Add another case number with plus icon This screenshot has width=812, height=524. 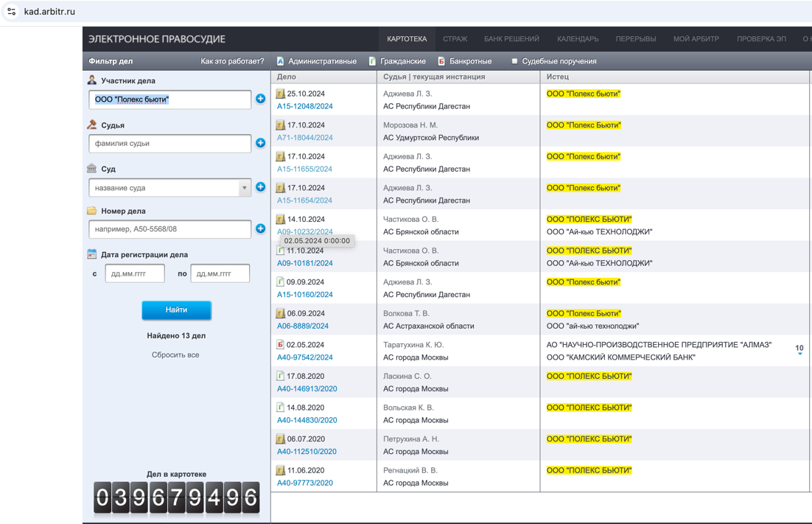click(x=261, y=228)
